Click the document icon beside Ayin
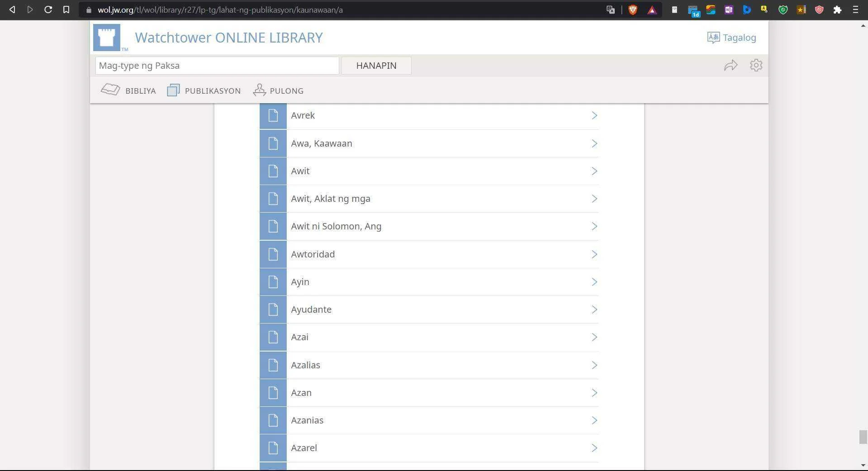The width and height of the screenshot is (868, 471). (273, 282)
